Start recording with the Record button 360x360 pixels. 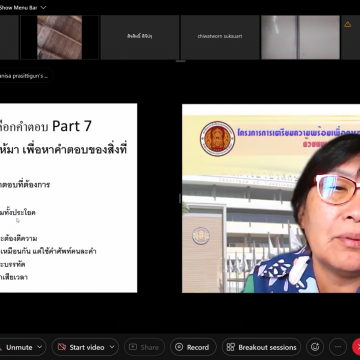(193, 347)
